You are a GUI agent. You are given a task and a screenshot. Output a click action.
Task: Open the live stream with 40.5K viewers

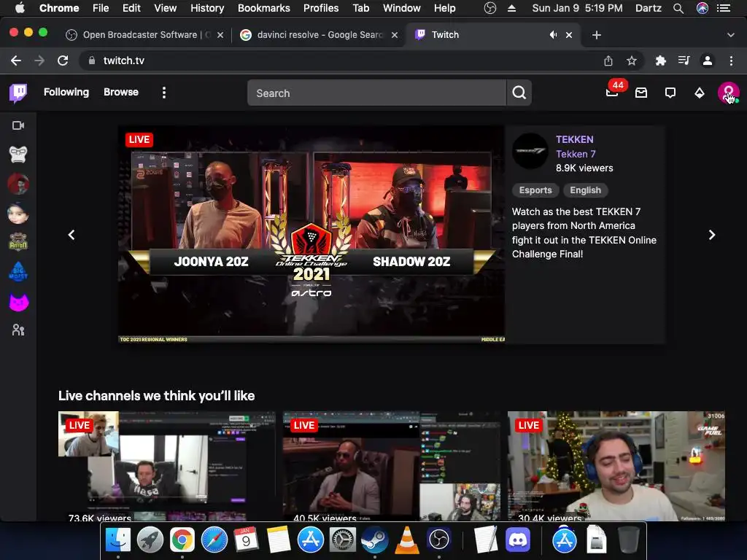pyautogui.click(x=392, y=466)
